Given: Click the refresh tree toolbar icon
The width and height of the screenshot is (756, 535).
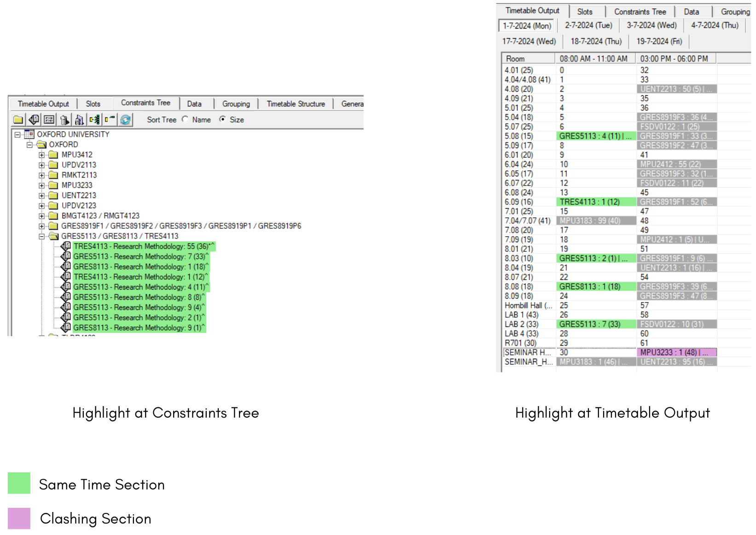Looking at the screenshot, I should pos(125,120).
